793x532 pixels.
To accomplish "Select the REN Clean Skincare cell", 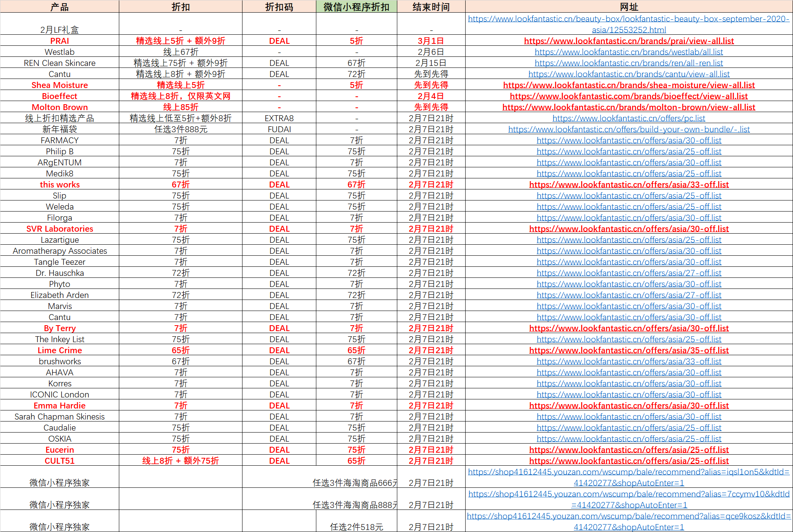I will click(x=60, y=63).
